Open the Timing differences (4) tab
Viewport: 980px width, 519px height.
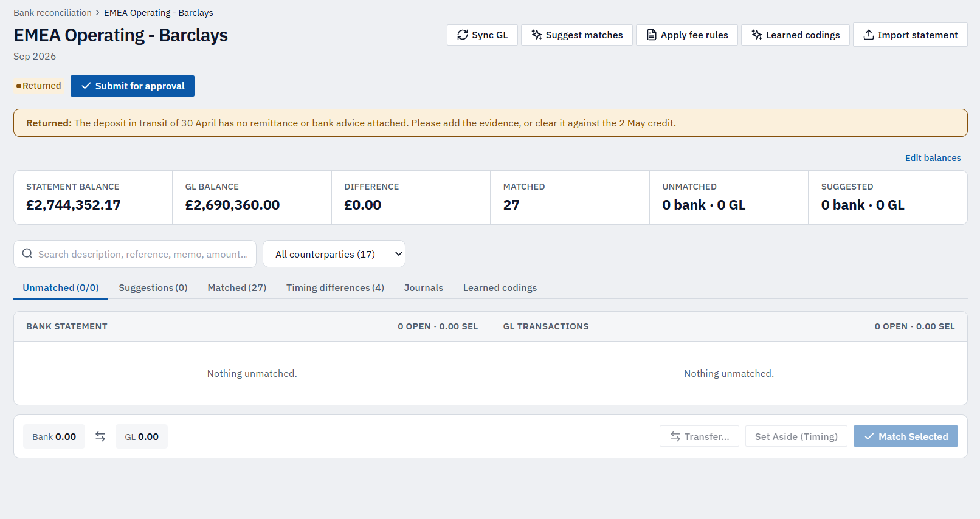click(335, 287)
